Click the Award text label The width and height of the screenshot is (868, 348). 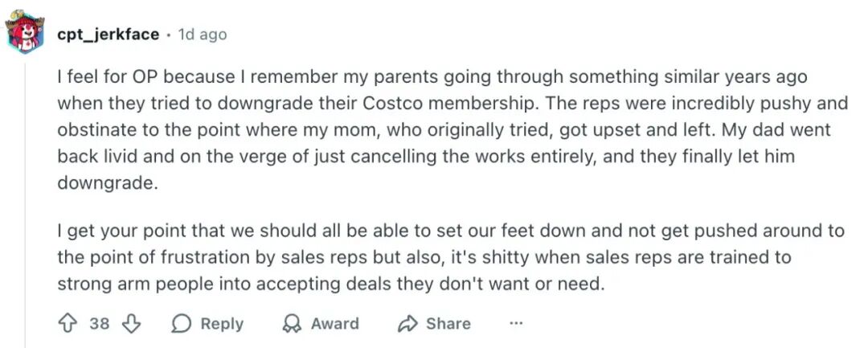coord(334,324)
